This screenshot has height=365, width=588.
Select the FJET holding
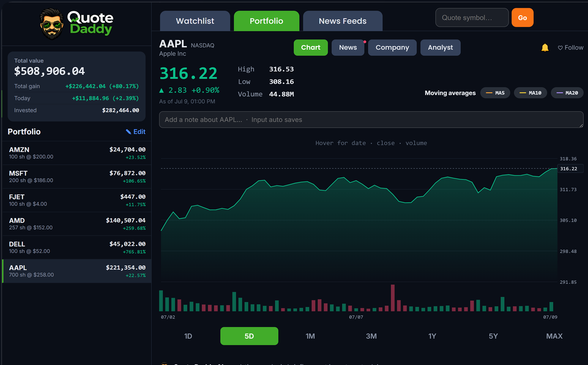77,200
